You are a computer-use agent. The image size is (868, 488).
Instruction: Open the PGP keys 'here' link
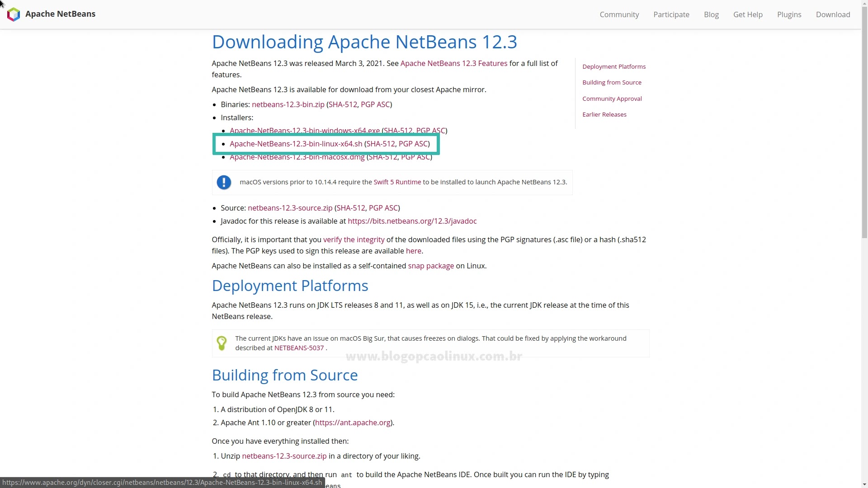pos(413,251)
